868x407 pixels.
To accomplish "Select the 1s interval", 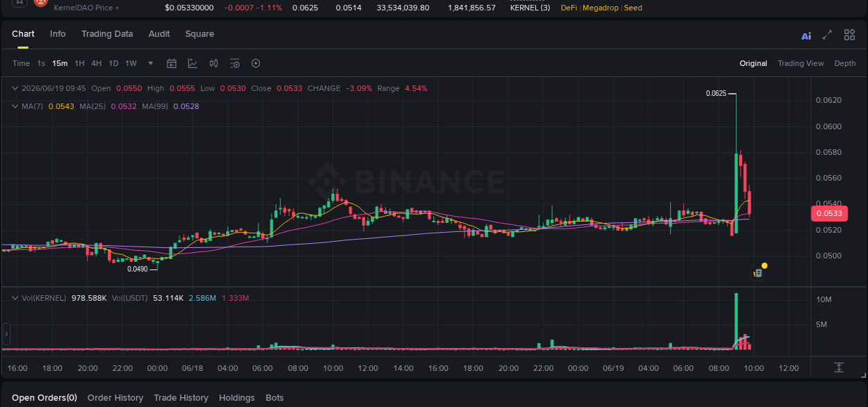I will [x=41, y=63].
